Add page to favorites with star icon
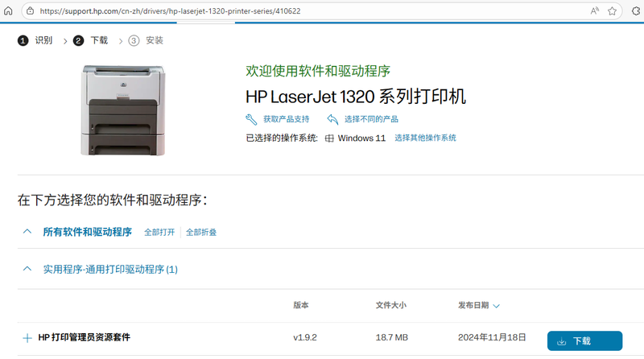644x359 pixels. (613, 11)
